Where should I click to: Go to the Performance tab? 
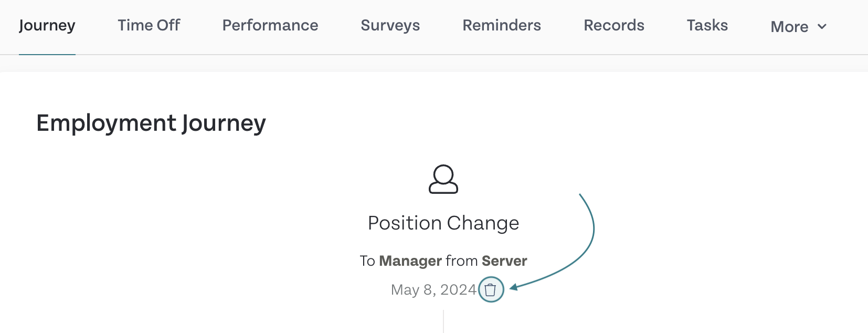coord(270,25)
